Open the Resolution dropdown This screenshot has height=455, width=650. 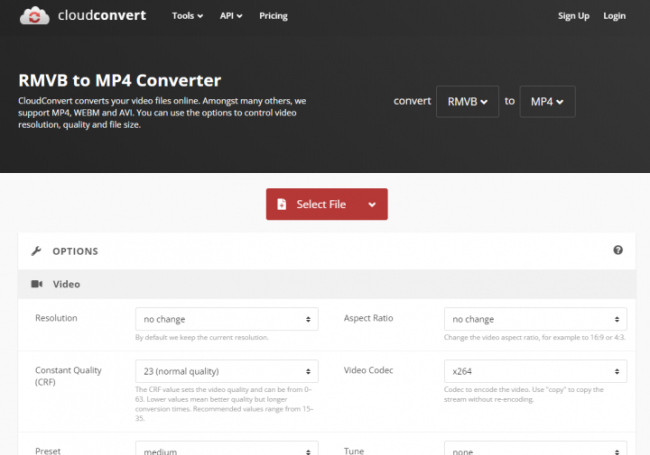click(227, 319)
